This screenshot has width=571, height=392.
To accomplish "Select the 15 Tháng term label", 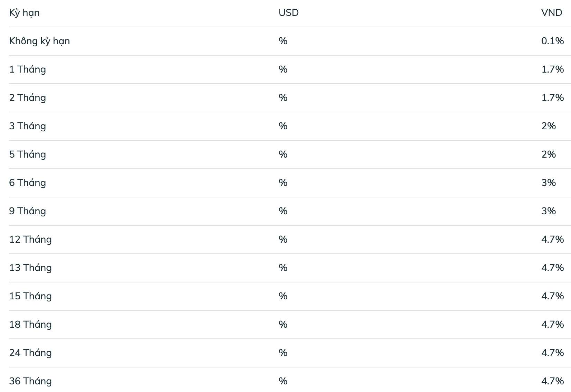I will point(30,296).
